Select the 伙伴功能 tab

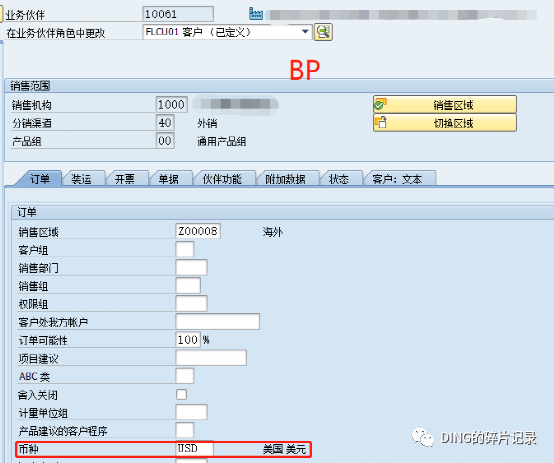pyautogui.click(x=222, y=179)
